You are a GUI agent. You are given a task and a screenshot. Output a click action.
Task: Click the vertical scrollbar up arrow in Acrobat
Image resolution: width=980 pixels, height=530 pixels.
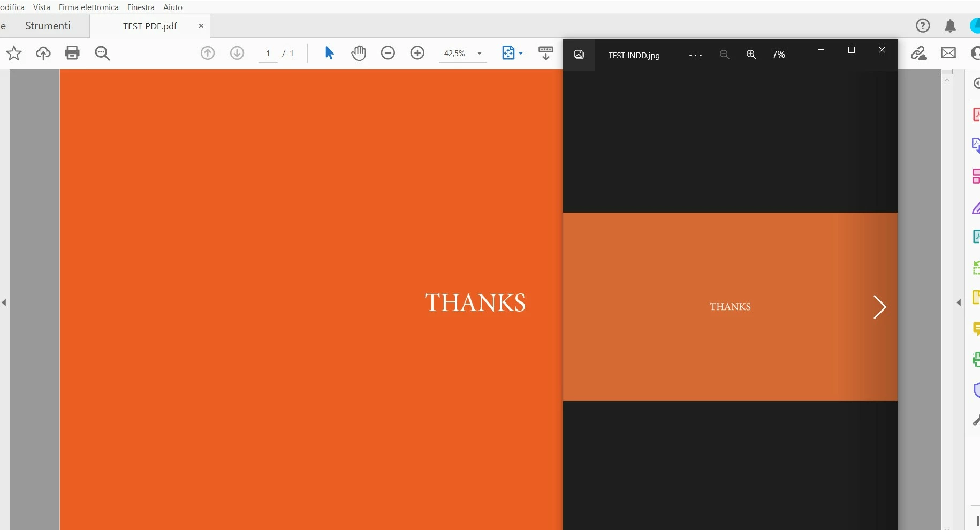coord(947,80)
